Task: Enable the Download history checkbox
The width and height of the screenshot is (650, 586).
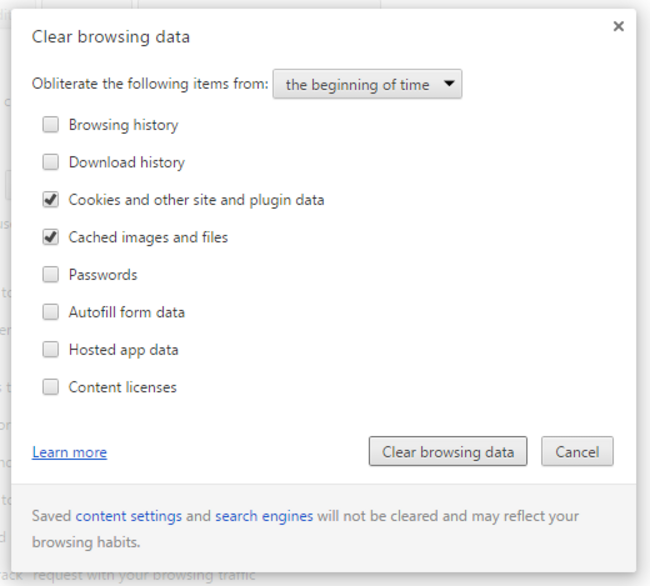Action: (x=51, y=162)
